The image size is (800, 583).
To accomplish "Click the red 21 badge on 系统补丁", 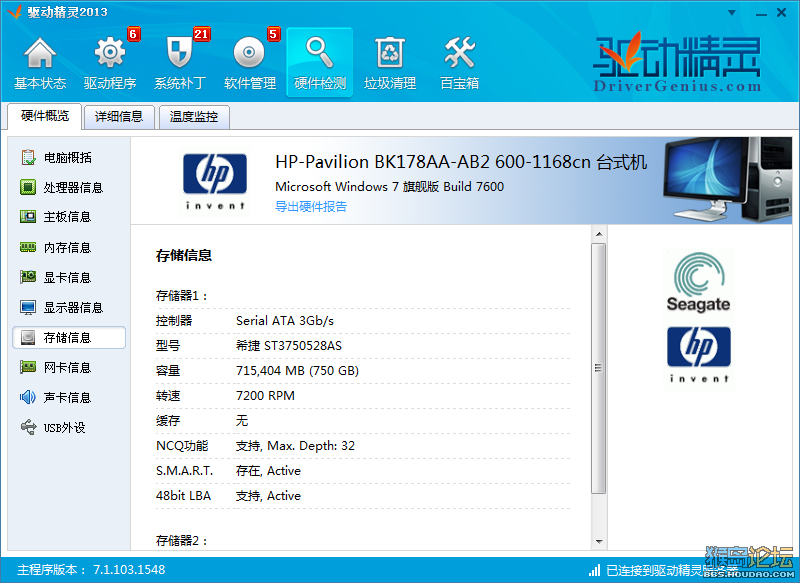I will click(202, 34).
